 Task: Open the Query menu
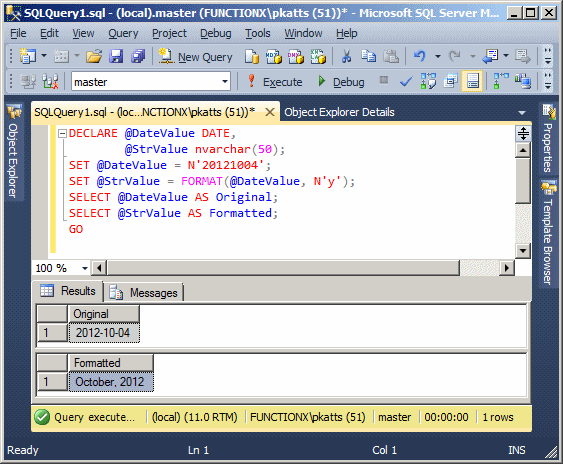click(x=123, y=33)
